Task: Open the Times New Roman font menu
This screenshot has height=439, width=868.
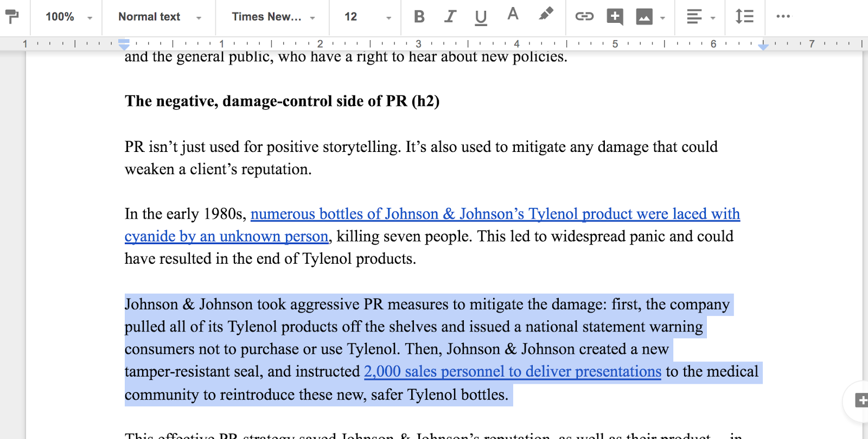Action: (273, 17)
